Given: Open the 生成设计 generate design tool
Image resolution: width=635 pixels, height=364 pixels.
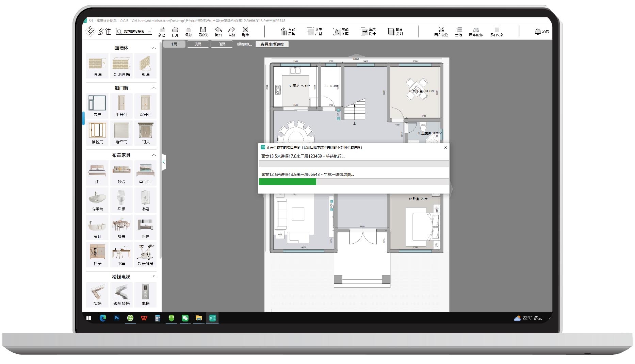Looking at the screenshot, I should (x=368, y=32).
